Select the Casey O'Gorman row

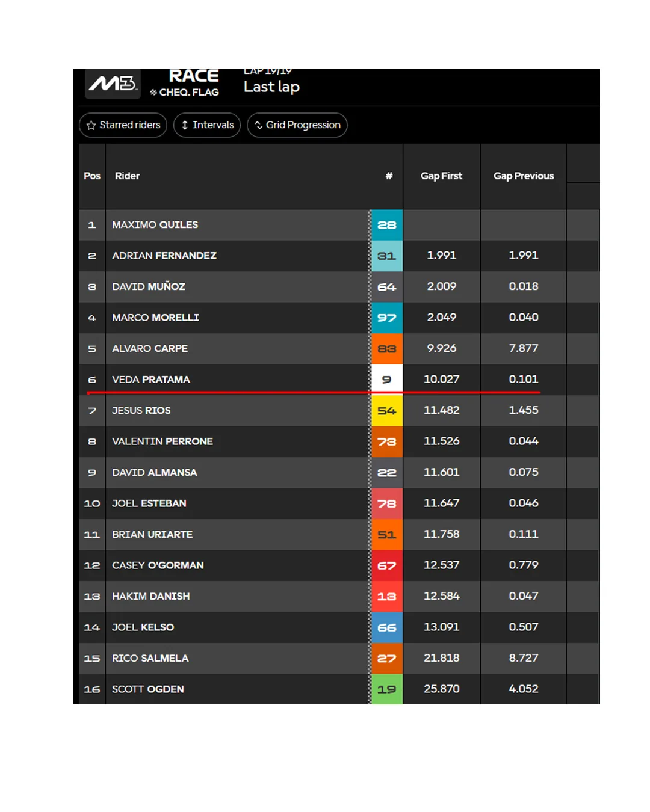[x=158, y=565]
